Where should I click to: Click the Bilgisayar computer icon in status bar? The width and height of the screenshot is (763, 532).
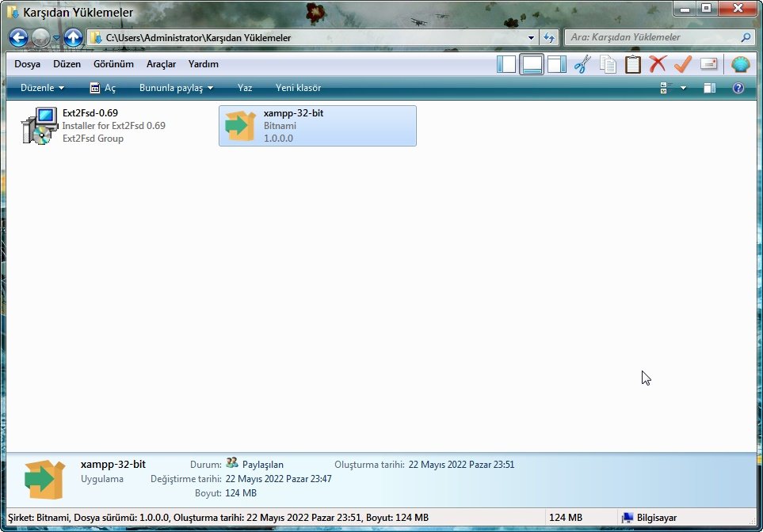coord(628,518)
